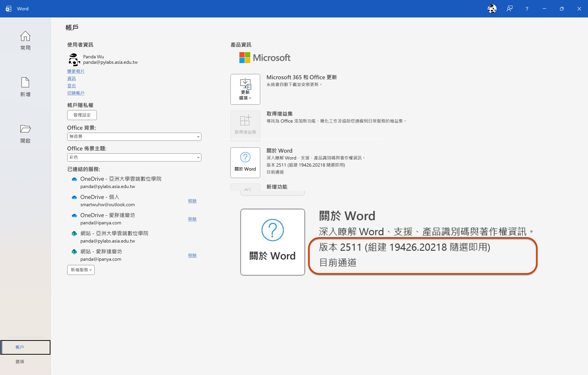Viewport: 588px width, 375px height.
Task: Expand the Office background (無背景) dropdown
Action: tap(134, 137)
